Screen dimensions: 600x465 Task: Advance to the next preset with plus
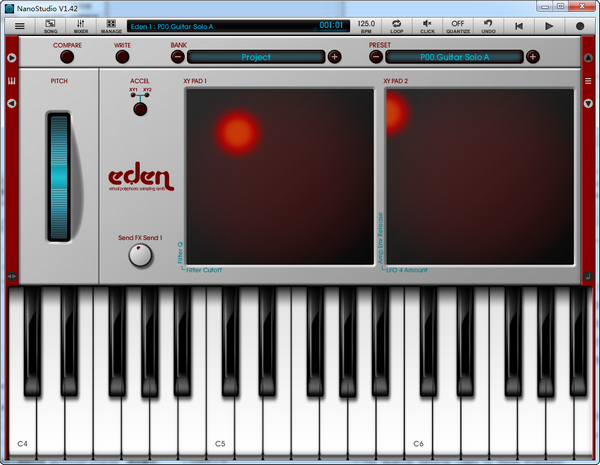(533, 57)
